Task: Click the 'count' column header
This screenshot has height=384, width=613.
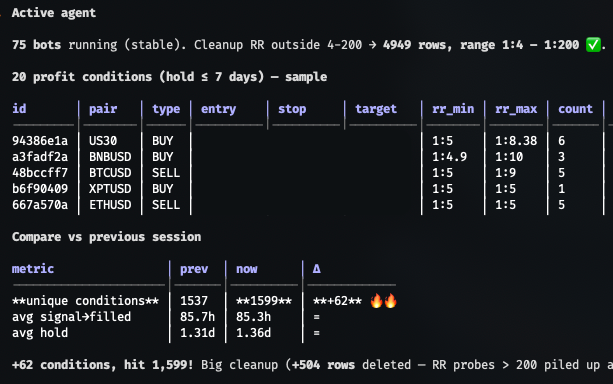Action: click(575, 109)
